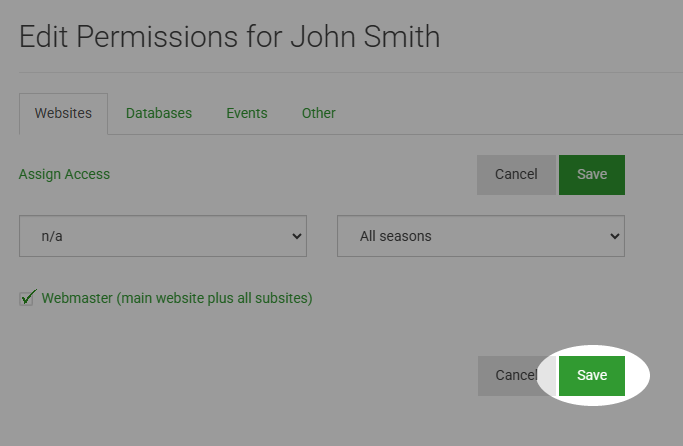Click the top Save button beside Assign Access

[592, 175]
